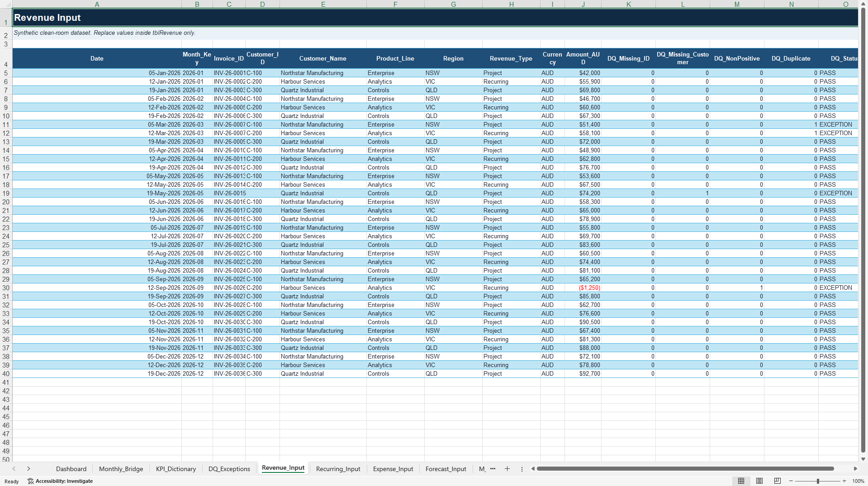Switch to the DQ_Exceptions sheet tab

229,469
